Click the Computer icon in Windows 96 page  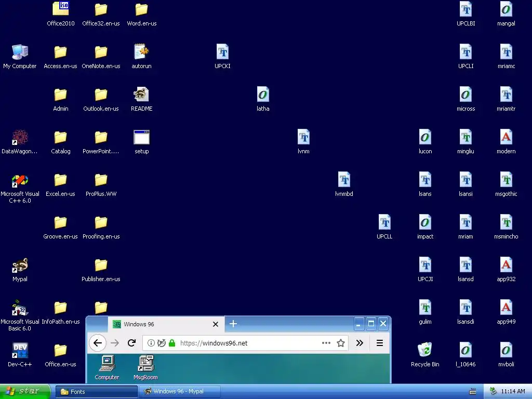[x=107, y=367]
